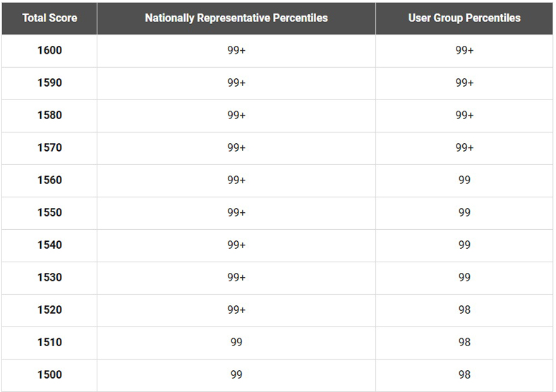
Task: Click the User Group Percentiles header
Action: point(464,18)
